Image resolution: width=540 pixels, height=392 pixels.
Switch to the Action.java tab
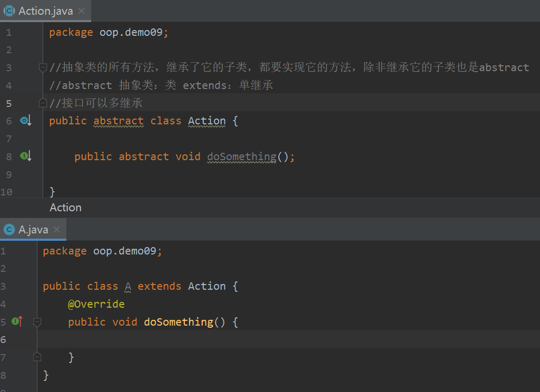[x=46, y=11]
